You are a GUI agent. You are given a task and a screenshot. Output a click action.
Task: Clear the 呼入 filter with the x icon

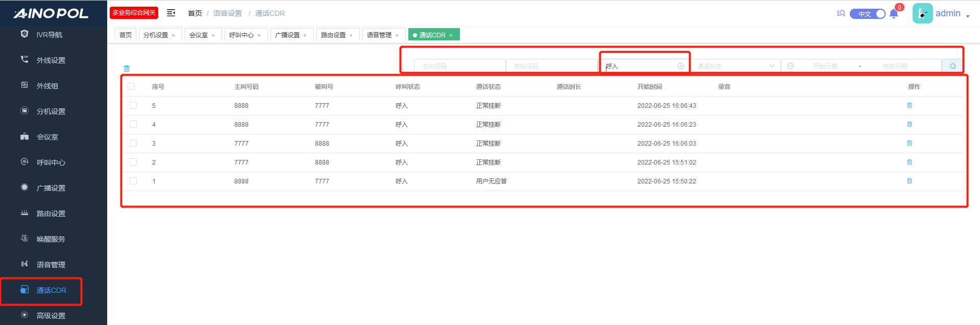click(680, 66)
